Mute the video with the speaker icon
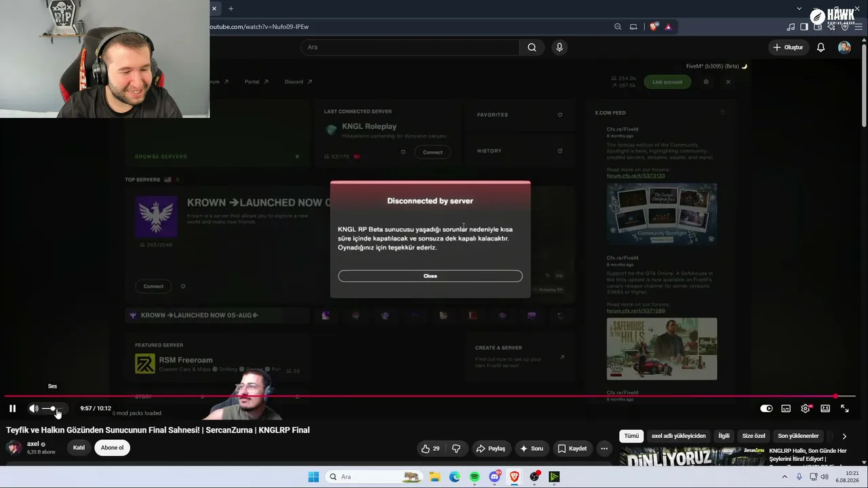 point(33,409)
